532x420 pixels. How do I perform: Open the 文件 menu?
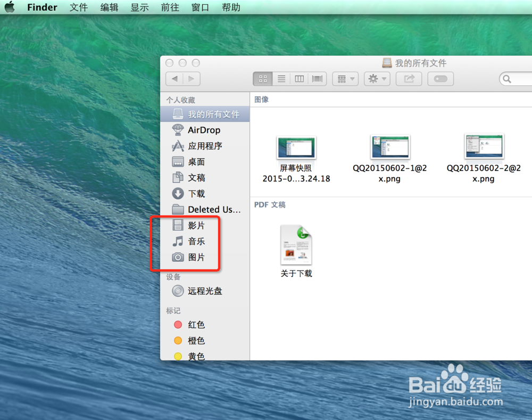pyautogui.click(x=79, y=7)
